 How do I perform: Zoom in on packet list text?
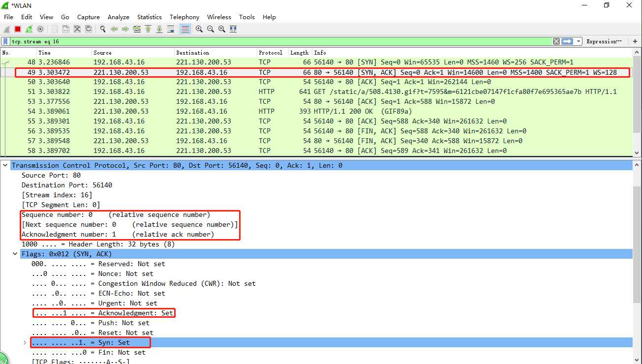(x=199, y=30)
